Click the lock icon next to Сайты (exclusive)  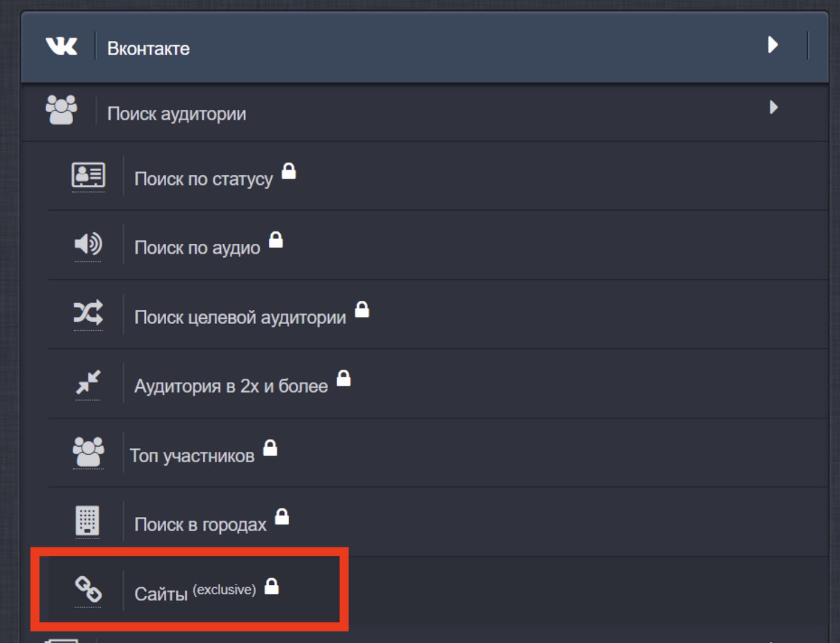click(272, 586)
